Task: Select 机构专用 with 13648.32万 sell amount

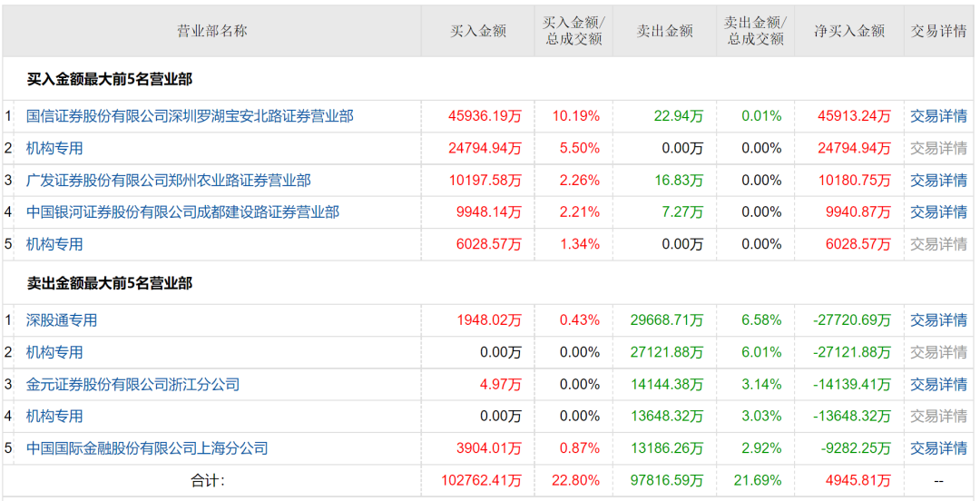Action: point(54,417)
